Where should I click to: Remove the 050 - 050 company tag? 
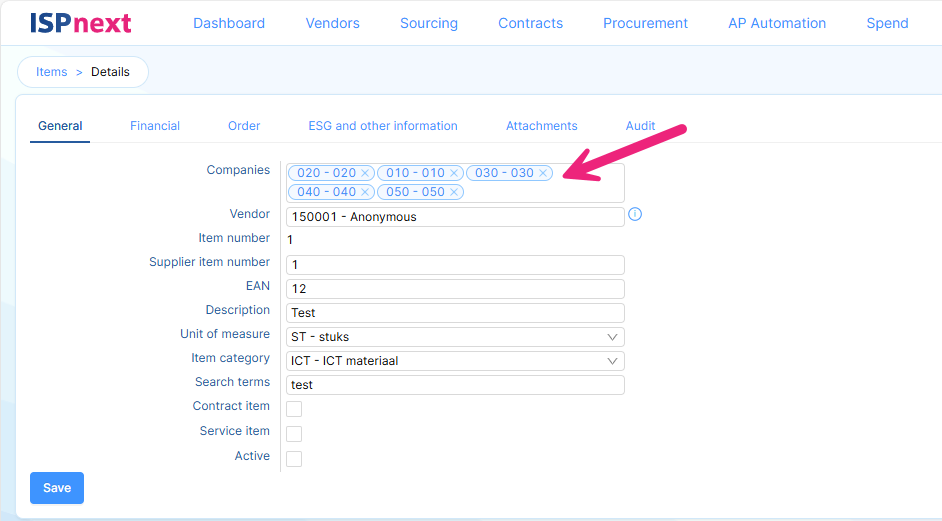click(454, 192)
